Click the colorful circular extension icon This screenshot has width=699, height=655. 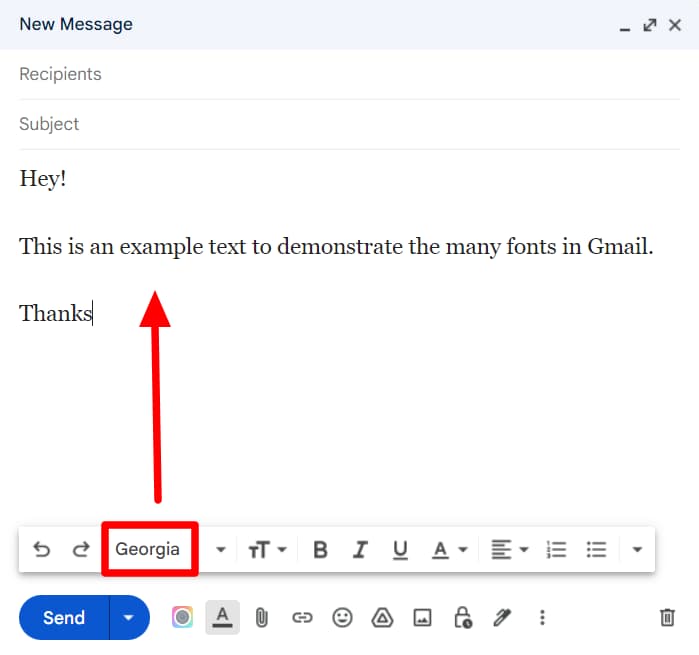[x=182, y=618]
